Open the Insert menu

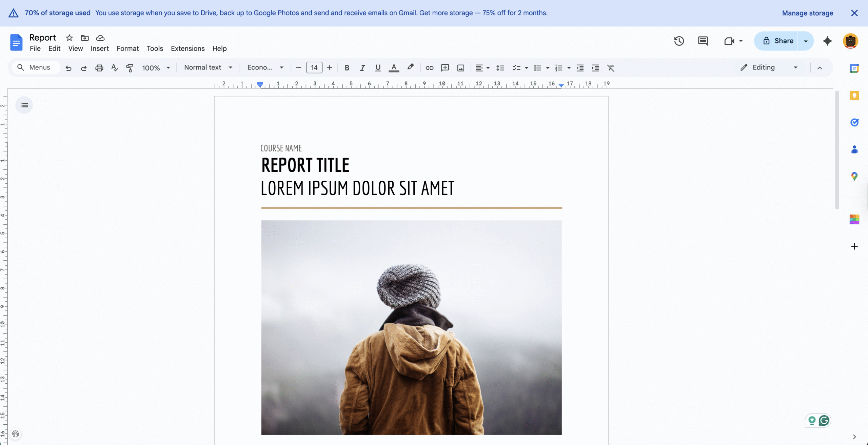pos(100,48)
